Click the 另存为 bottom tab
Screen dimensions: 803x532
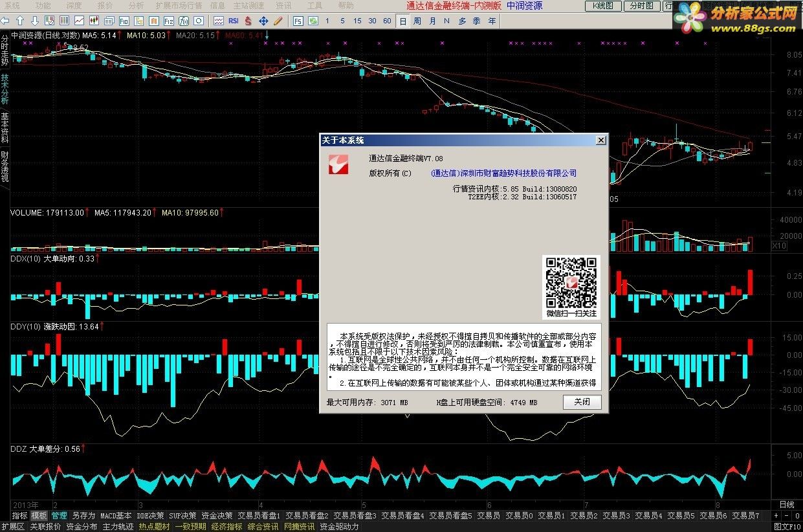83,516
